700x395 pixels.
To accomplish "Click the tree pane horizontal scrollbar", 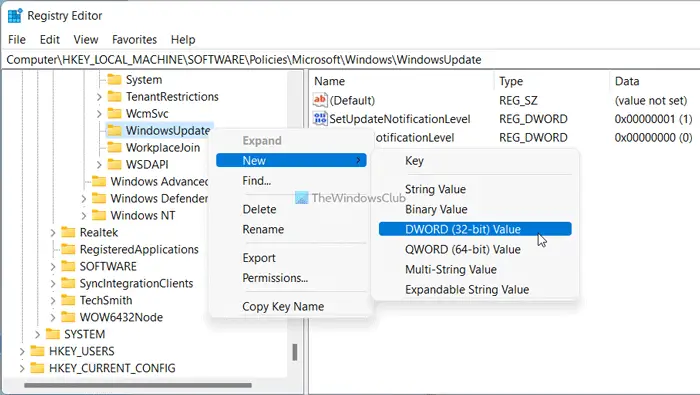I will tap(138, 385).
